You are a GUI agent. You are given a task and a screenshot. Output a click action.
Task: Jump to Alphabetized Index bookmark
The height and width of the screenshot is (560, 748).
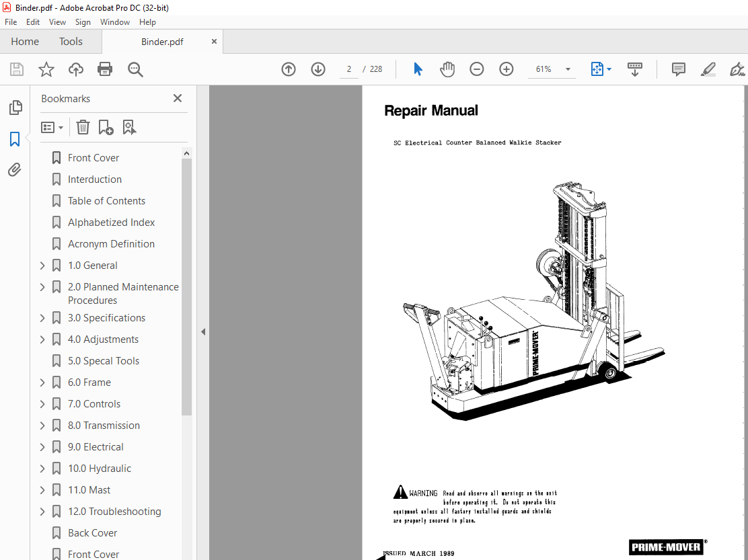[x=111, y=222]
